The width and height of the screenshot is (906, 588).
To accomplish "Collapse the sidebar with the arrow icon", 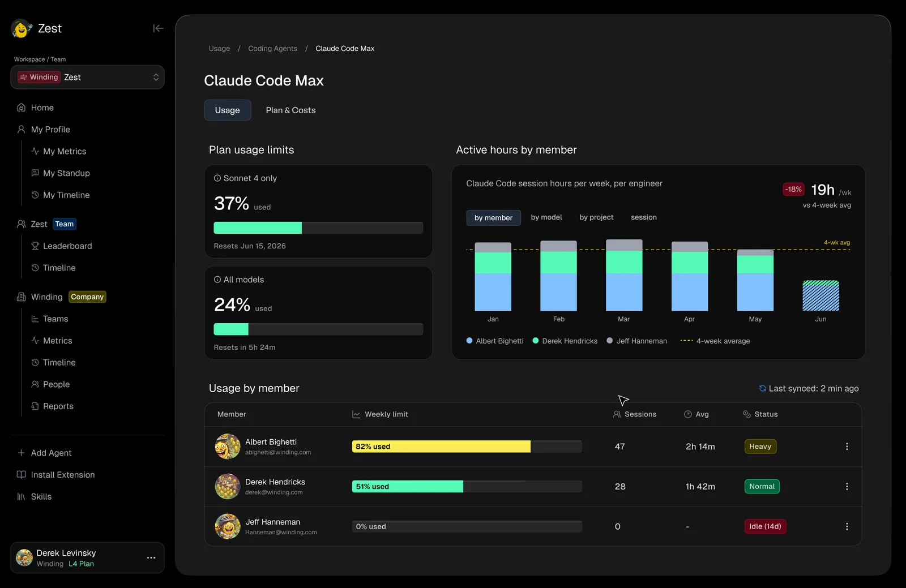I will (158, 28).
